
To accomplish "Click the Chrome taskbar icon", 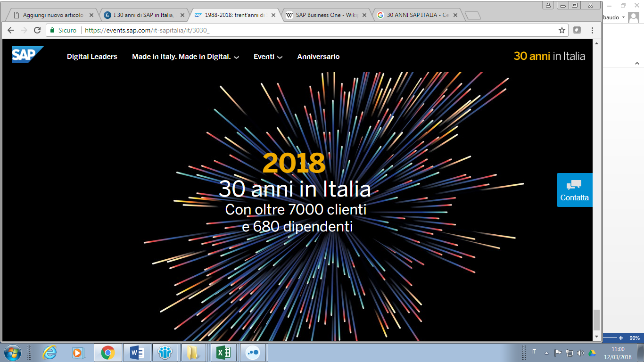I will [107, 352].
